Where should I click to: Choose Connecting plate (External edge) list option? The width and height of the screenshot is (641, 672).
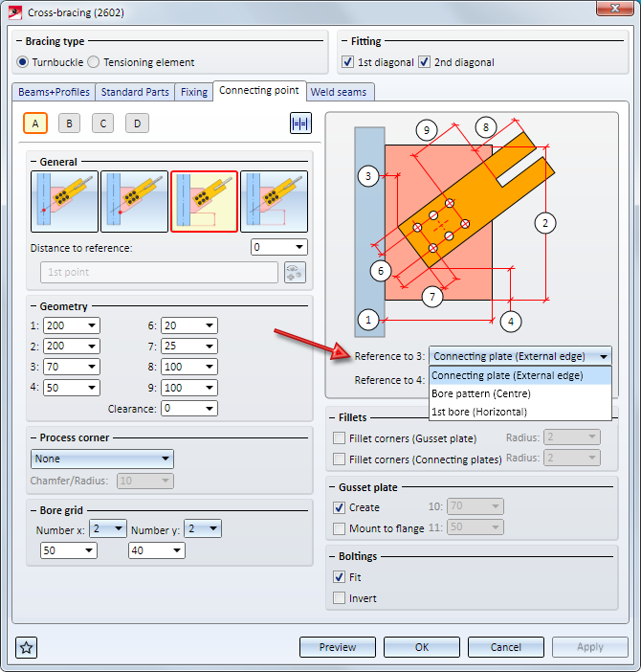520,375
